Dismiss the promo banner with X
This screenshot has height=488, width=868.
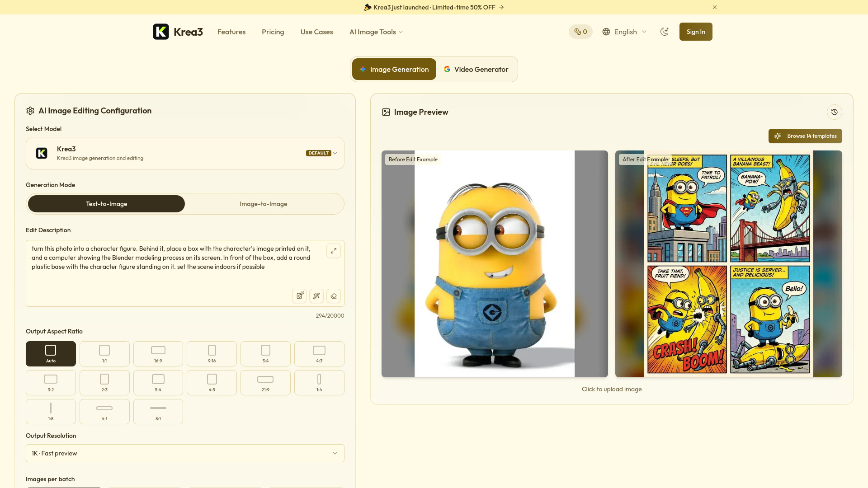tap(715, 7)
